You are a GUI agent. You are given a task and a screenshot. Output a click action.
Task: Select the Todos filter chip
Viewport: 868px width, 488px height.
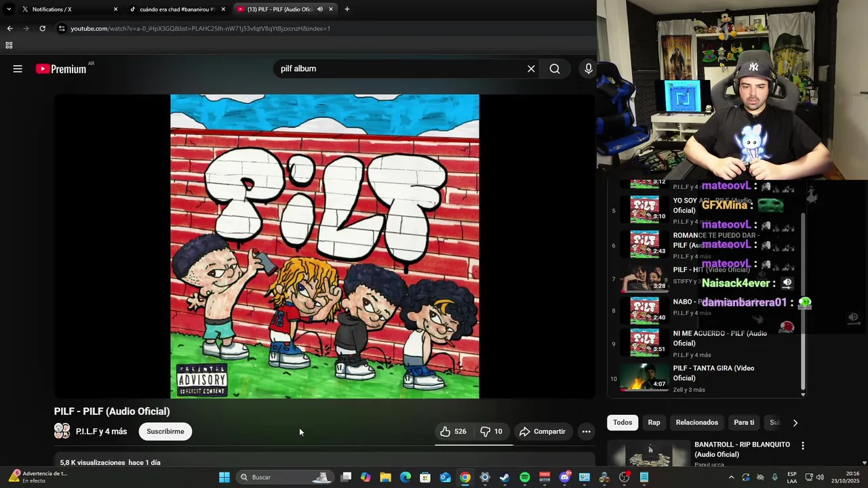(x=623, y=422)
